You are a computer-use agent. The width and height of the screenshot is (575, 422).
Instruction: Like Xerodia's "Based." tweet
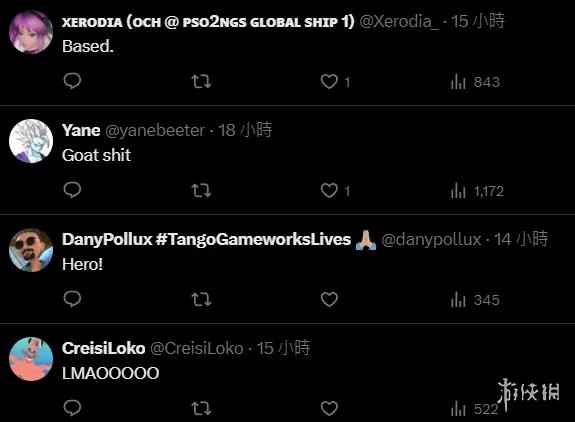coord(335,81)
